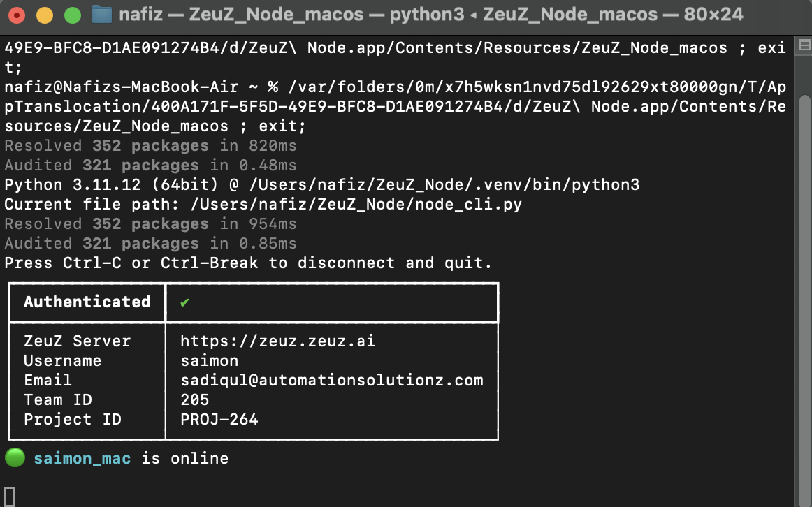
Task: Click the Python 3.11.12 version line
Action: tap(322, 184)
